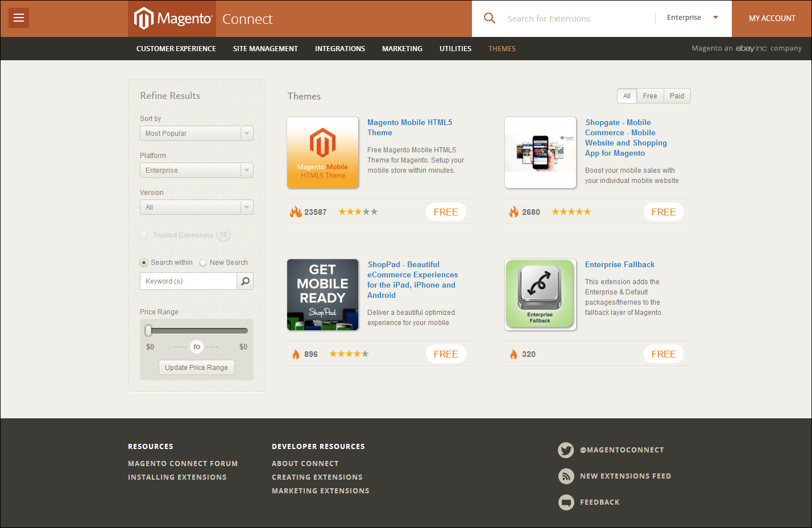This screenshot has width=812, height=528.
Task: Click the Twitter icon in footer
Action: pos(566,450)
